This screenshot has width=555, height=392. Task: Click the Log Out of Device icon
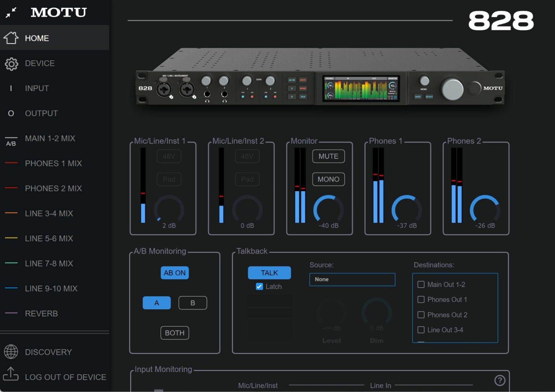tap(11, 376)
